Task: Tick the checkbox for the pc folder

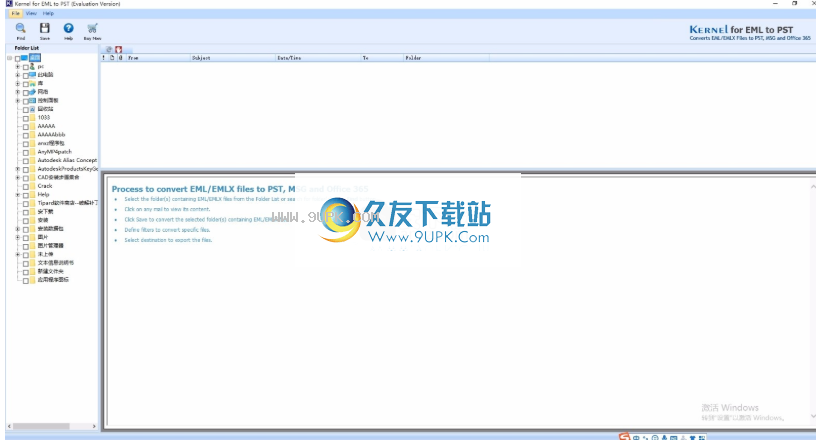Action: 26,67
